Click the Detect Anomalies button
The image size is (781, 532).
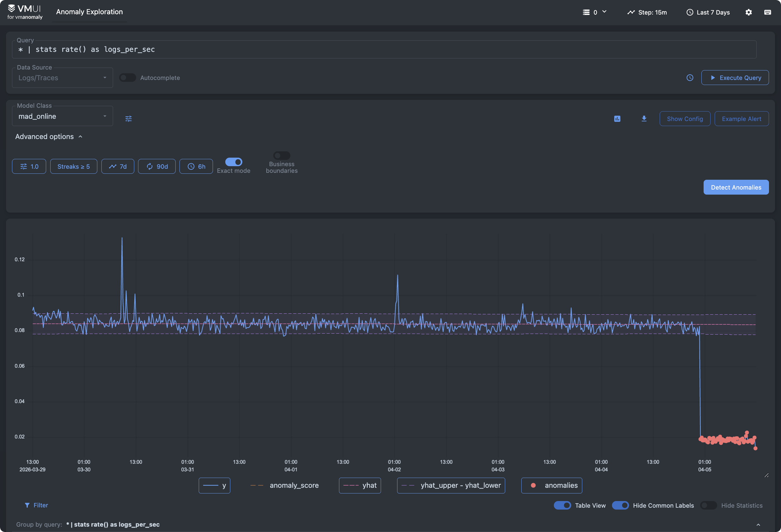point(736,187)
